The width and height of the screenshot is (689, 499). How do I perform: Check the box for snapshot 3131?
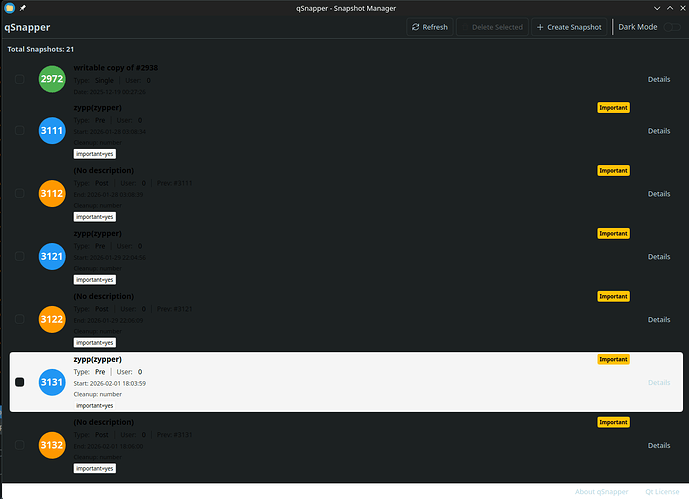[x=20, y=382]
